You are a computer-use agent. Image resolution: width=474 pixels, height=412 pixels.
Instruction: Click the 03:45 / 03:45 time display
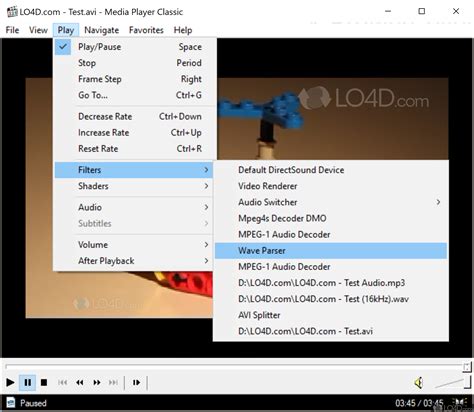point(419,403)
